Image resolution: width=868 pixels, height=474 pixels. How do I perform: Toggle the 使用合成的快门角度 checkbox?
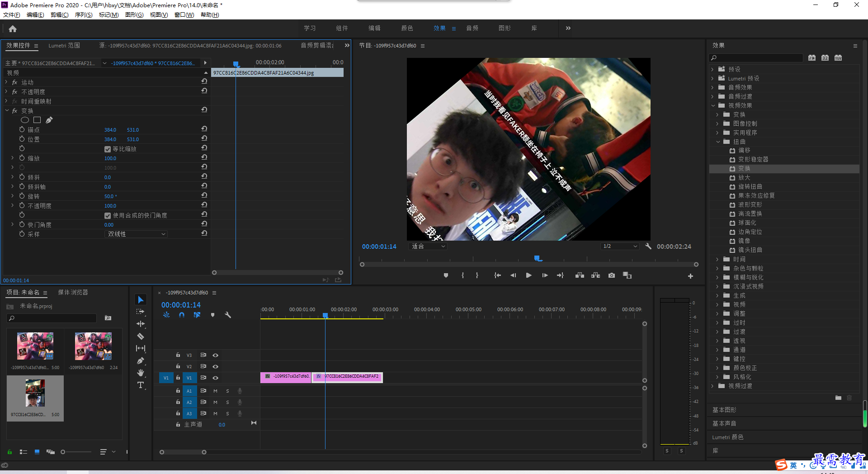(108, 215)
